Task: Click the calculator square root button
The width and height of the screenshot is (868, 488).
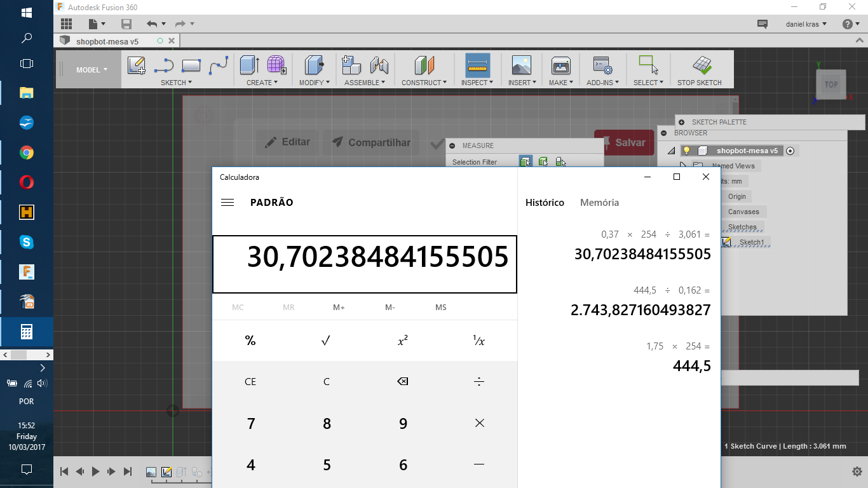Action: (x=327, y=341)
